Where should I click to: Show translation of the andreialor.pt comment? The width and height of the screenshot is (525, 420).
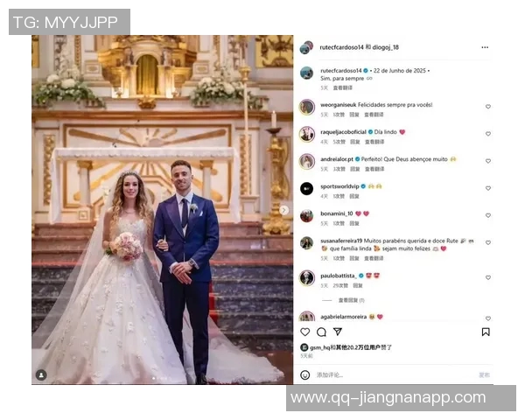click(374, 169)
